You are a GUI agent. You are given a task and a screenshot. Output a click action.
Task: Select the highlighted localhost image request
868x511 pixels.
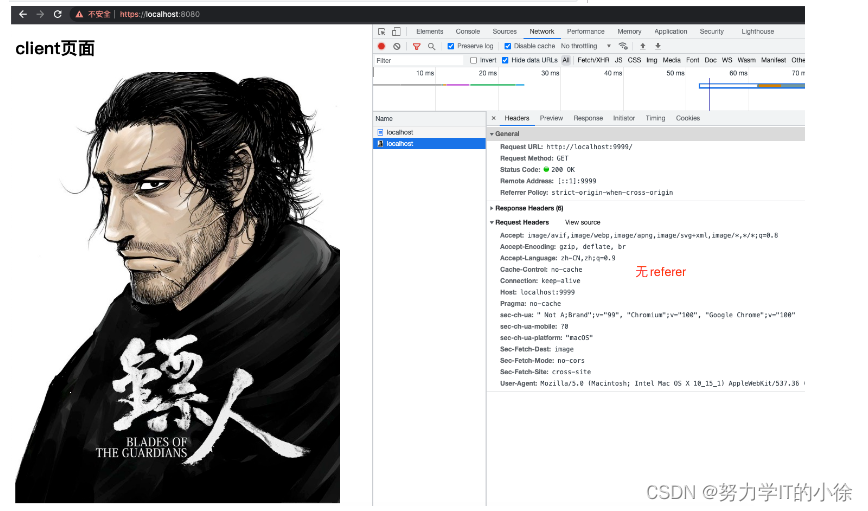point(429,143)
